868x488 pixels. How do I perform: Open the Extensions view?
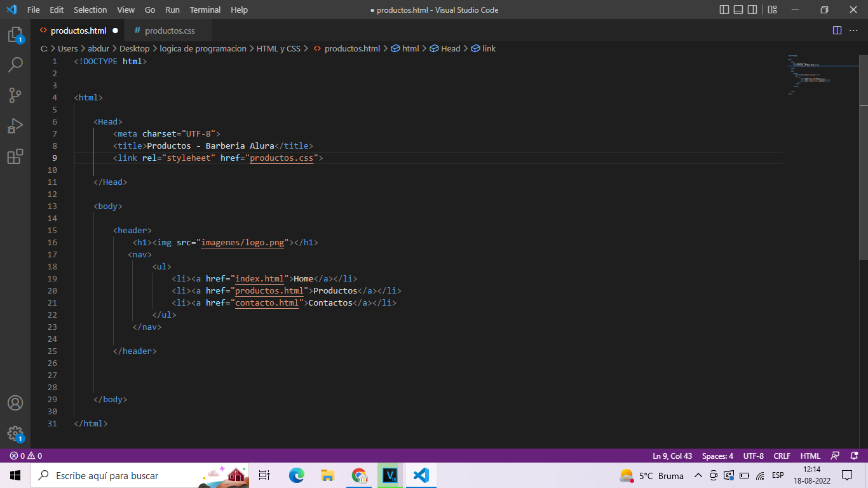15,156
